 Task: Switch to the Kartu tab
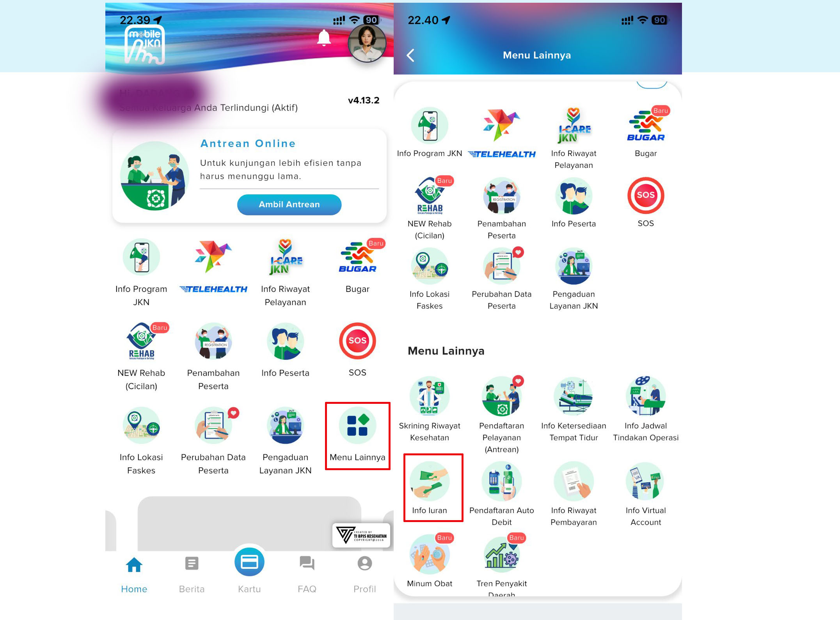[249, 570]
